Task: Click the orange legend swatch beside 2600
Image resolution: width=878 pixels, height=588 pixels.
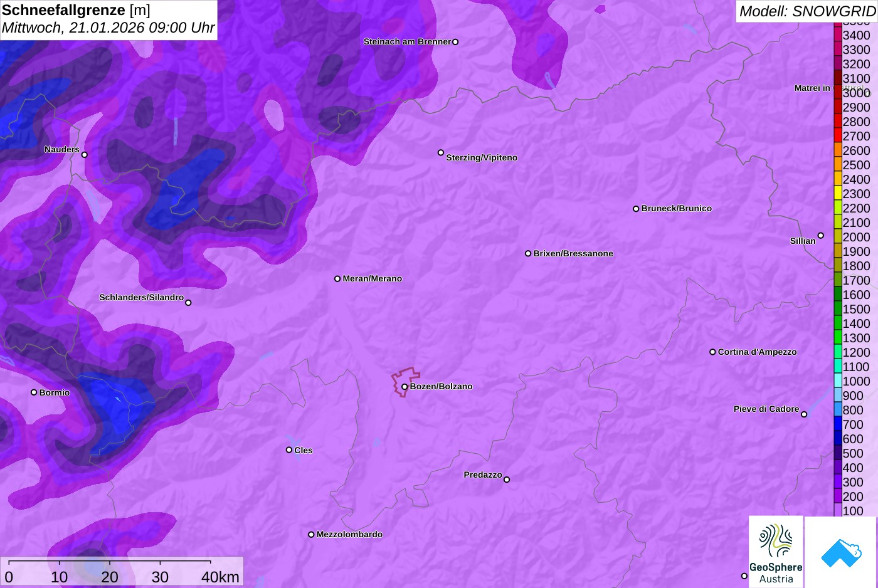Action: [x=838, y=150]
